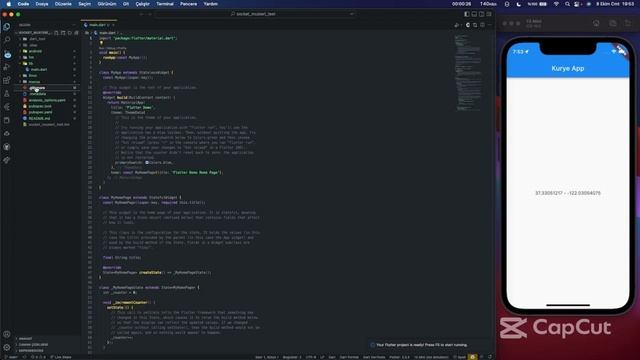Refresh the Explorer file tree

[69, 33]
